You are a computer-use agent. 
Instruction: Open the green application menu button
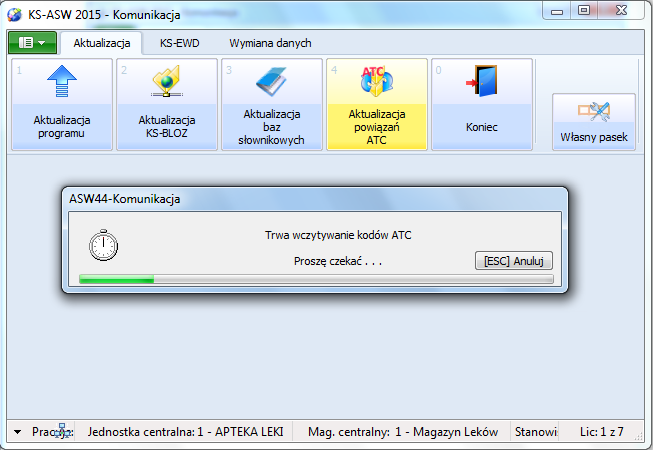click(x=32, y=42)
